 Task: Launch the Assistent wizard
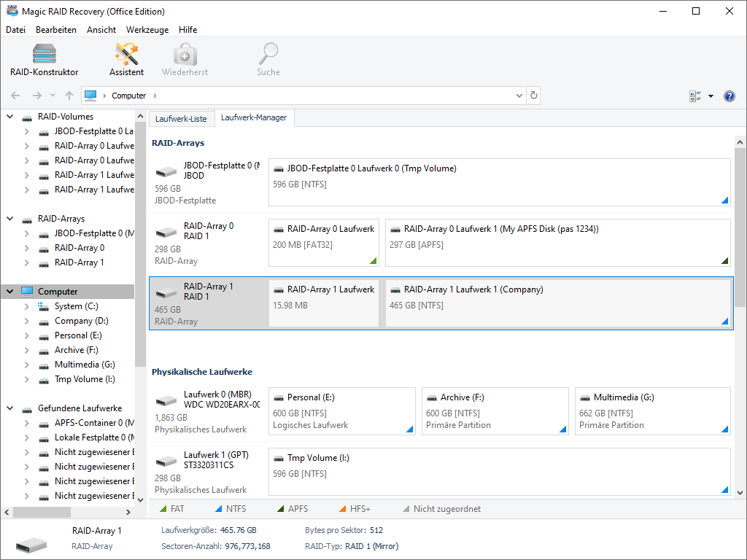tap(126, 60)
